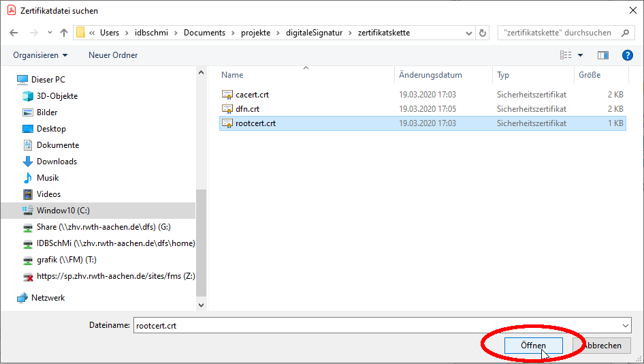Click the Musik note icon
This screenshot has width=644, height=364.
coord(28,178)
